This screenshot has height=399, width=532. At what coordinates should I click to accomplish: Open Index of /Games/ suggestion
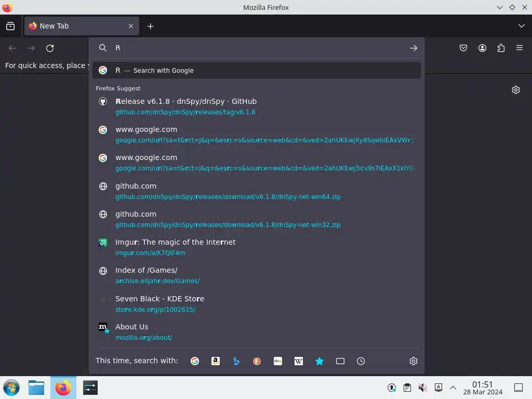coord(257,275)
